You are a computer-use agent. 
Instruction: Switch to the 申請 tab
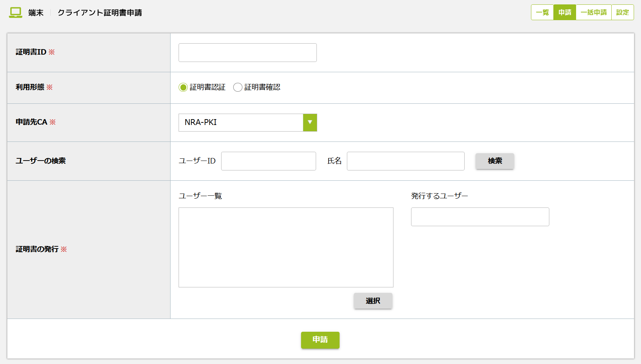click(565, 12)
